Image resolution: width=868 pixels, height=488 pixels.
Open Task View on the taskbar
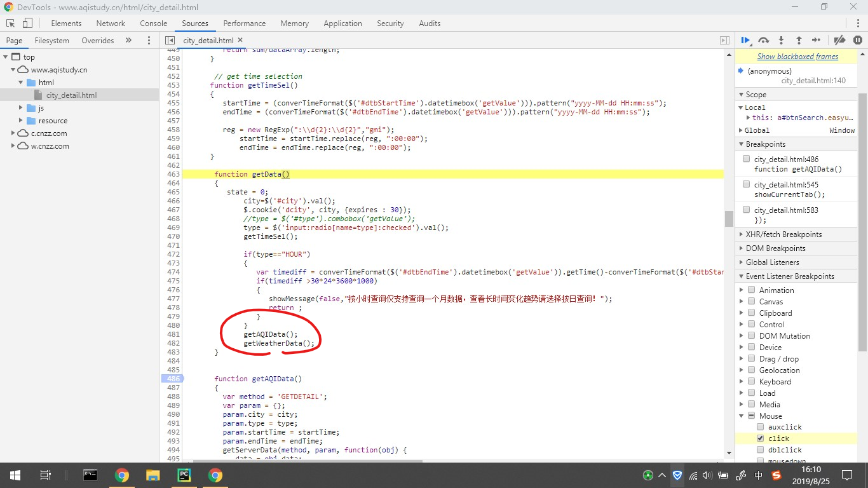click(x=46, y=475)
